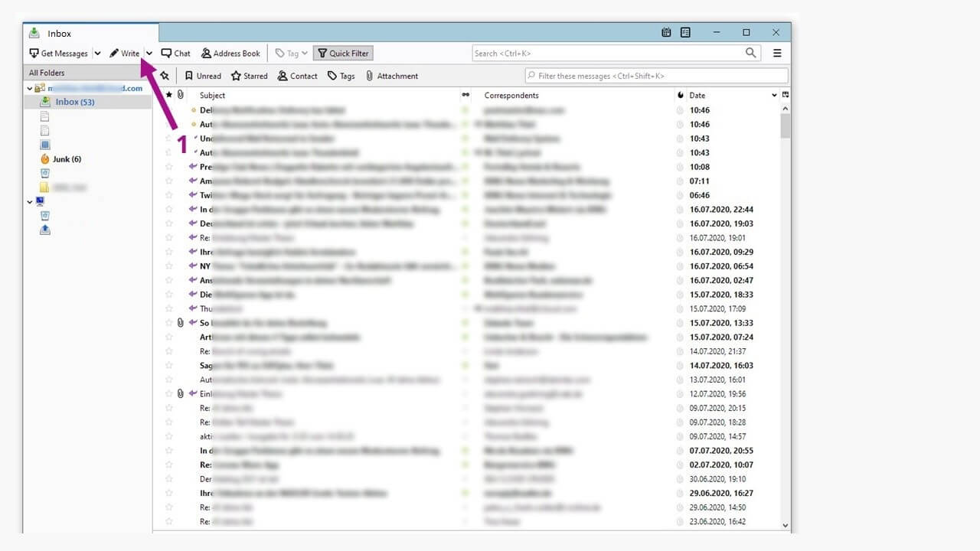Open the Tag dropdown
Viewport: 980px width, 551px height.
click(x=292, y=54)
